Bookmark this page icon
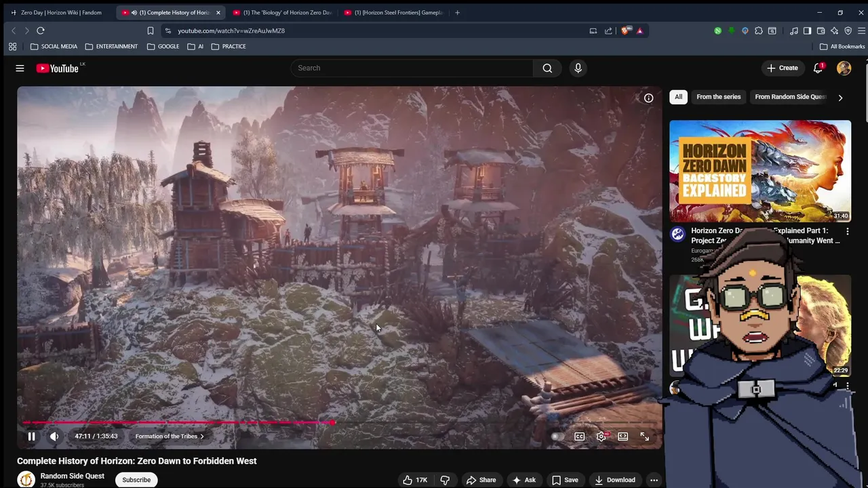Image resolution: width=868 pixels, height=488 pixels. tap(151, 30)
